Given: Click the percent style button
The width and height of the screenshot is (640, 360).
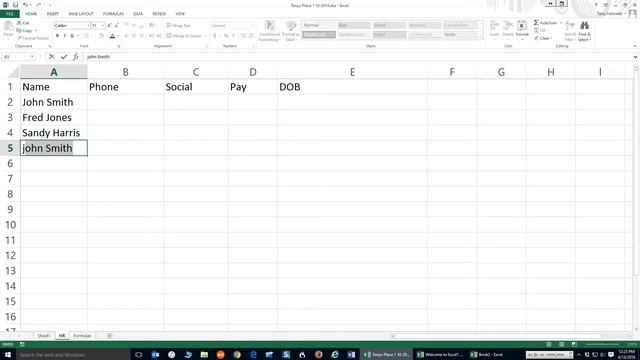Looking at the screenshot, I should tap(226, 36).
